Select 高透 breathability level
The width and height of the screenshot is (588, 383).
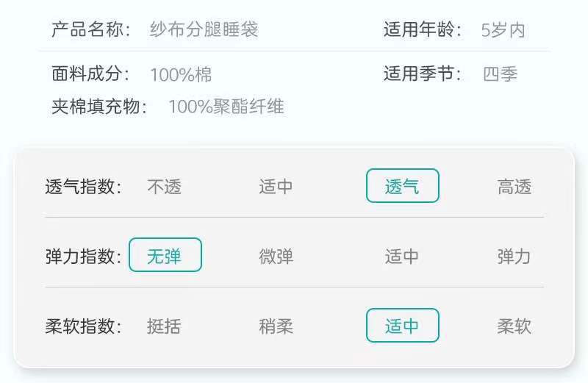coord(514,187)
